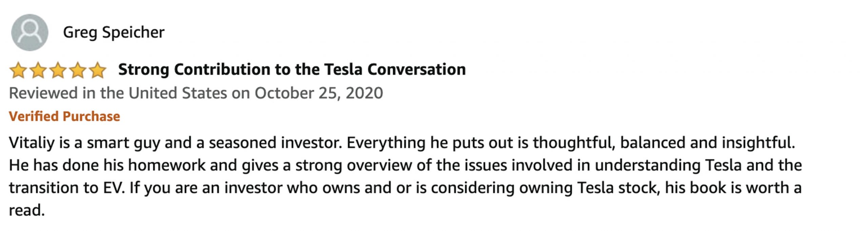Viewport: 868px width, 231px height.
Task: Click the second rating star
Action: pyautogui.click(x=38, y=70)
